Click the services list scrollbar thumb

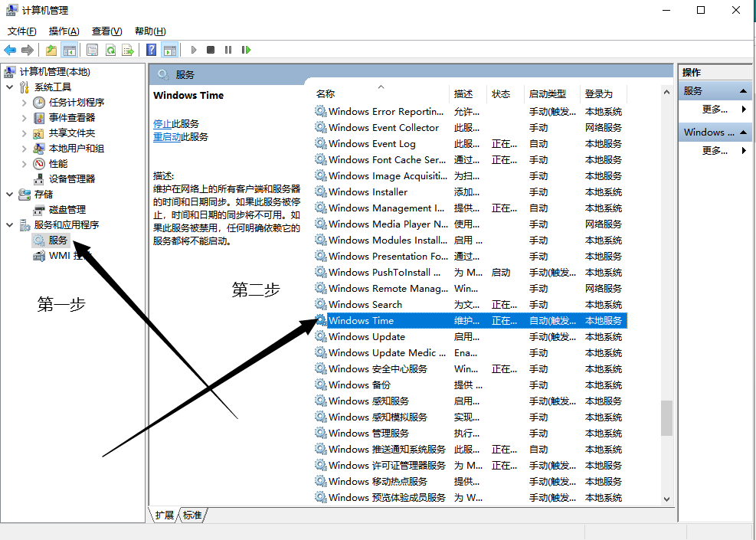click(x=666, y=418)
